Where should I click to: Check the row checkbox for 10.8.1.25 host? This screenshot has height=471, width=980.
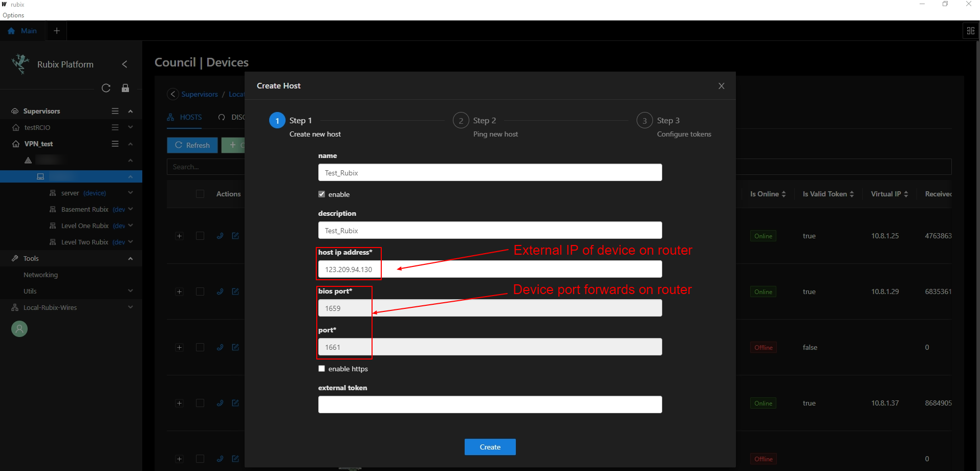(x=200, y=236)
